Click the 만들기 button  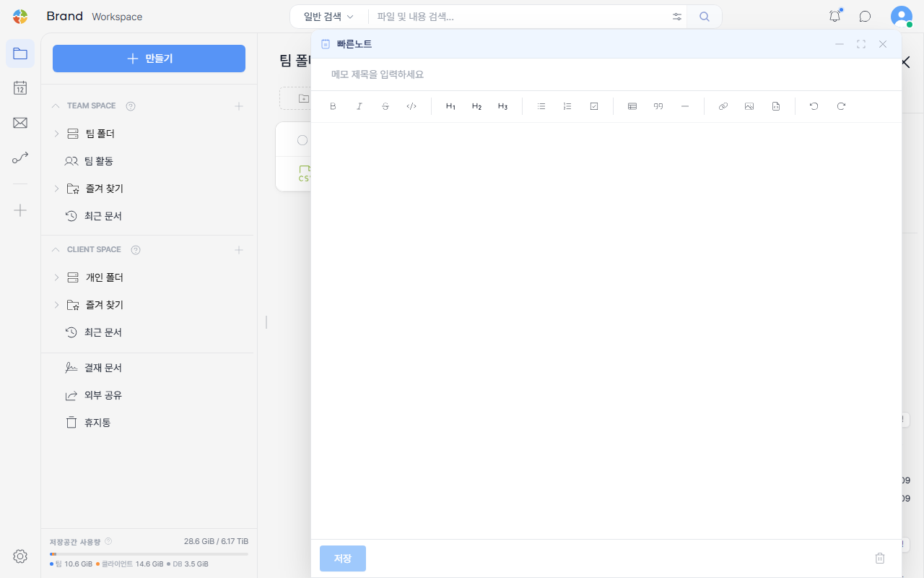point(149,59)
